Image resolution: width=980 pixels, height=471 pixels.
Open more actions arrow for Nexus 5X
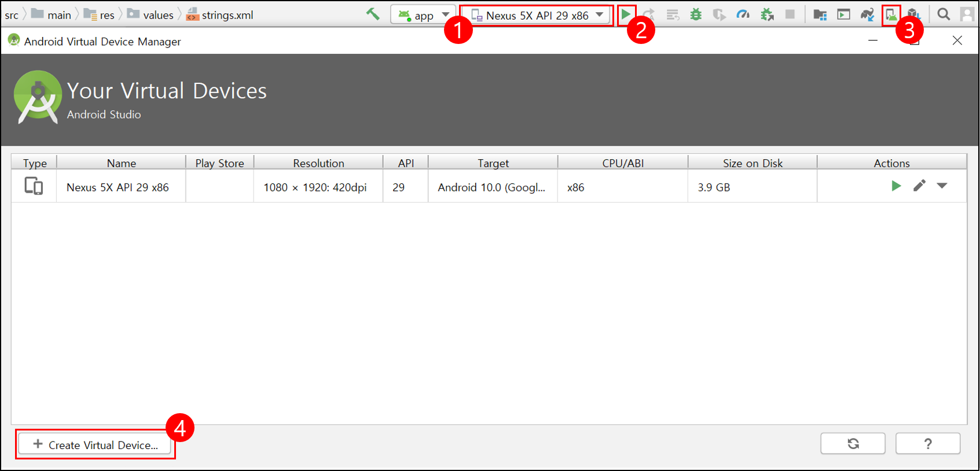click(942, 186)
